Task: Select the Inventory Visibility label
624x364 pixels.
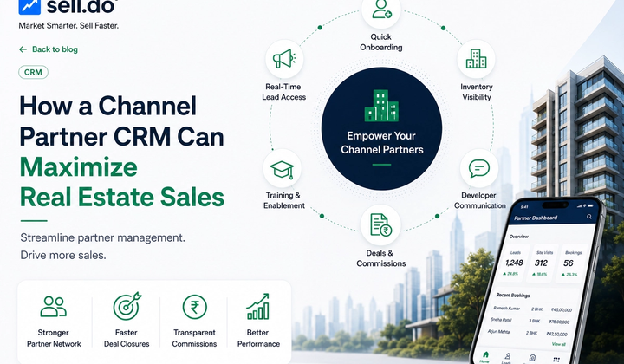Action: pos(477,92)
